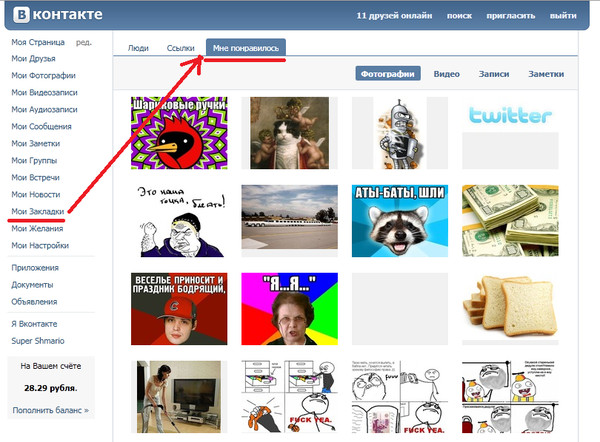This screenshot has height=442, width=600.
Task: Click 'Пополнить баланс »' link
Action: (51, 410)
